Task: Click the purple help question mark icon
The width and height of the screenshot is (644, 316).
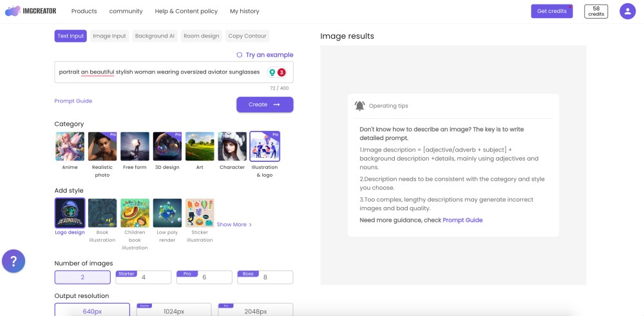Action: pyautogui.click(x=14, y=261)
